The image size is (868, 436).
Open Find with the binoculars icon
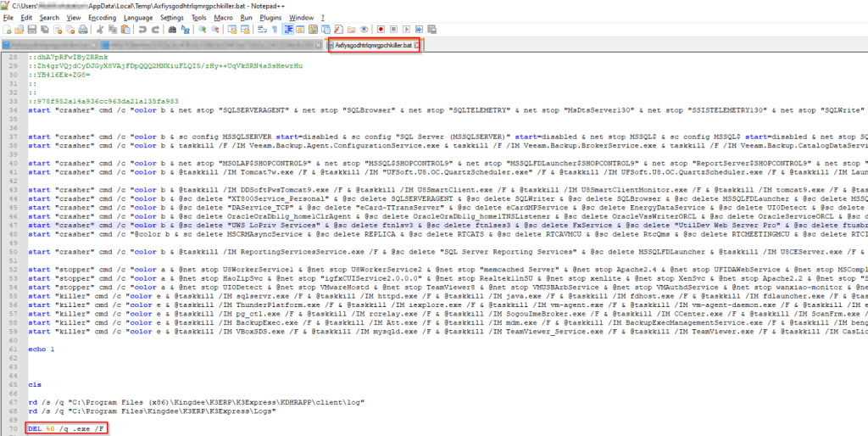coord(172,30)
